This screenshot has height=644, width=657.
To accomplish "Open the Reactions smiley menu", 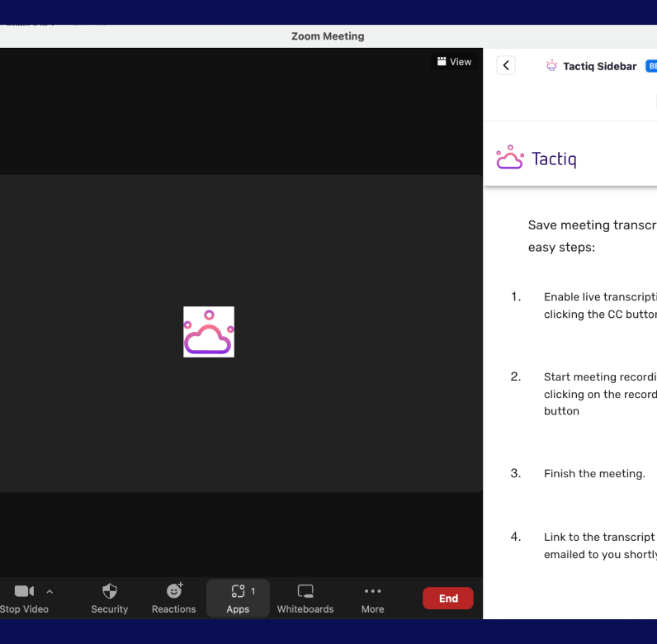I will click(173, 599).
